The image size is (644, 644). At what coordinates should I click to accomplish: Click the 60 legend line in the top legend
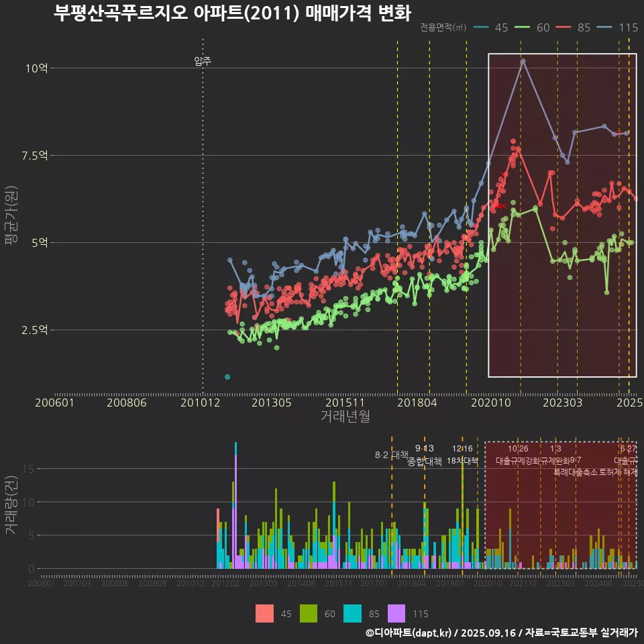(x=523, y=28)
